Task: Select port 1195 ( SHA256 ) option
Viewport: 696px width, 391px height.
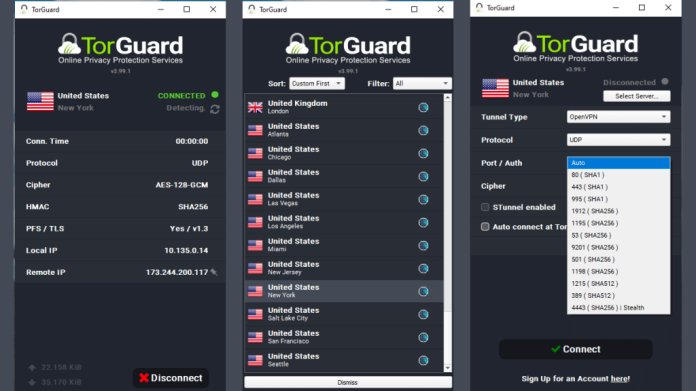Action: tap(618, 223)
